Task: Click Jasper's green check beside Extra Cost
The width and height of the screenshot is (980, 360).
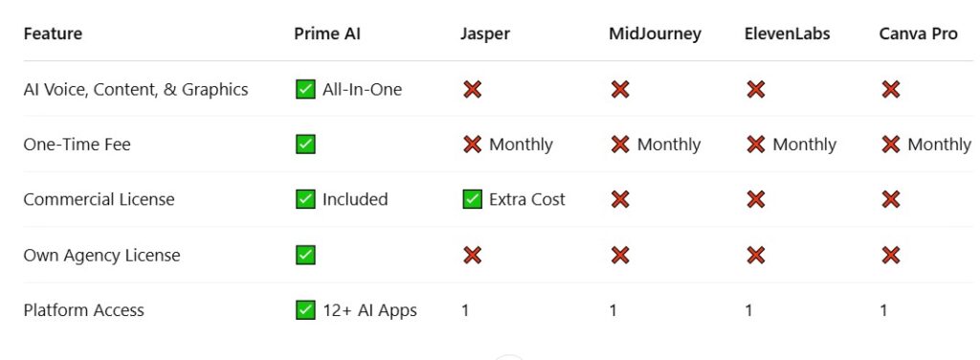Action: (472, 199)
